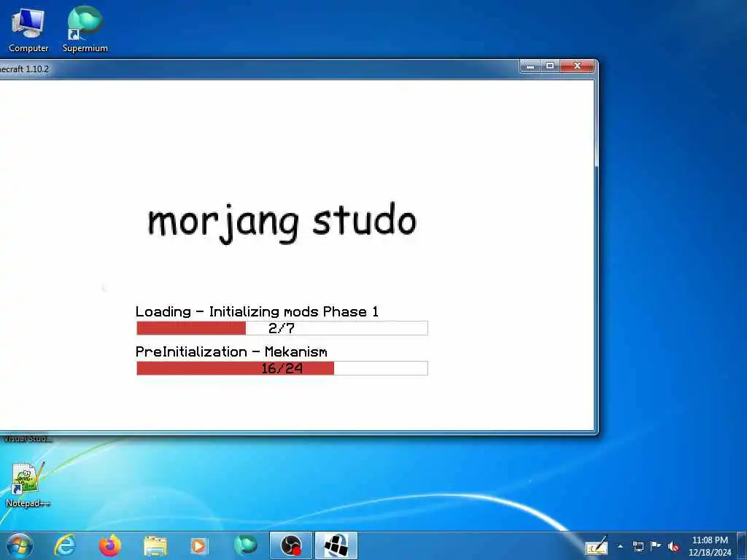Open the Notepad++ desktop shortcut
The width and height of the screenshot is (747, 560).
click(27, 484)
